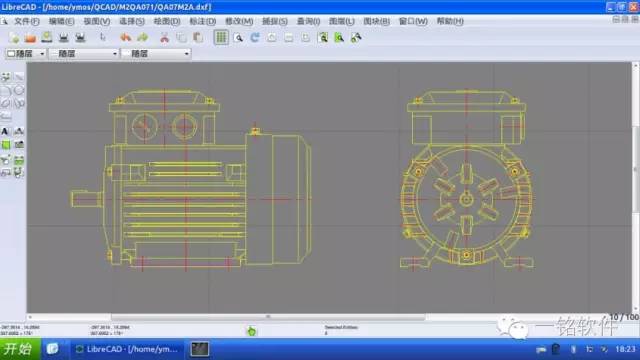Open the line type dropdown
The image size is (640, 360).
coord(156,53)
